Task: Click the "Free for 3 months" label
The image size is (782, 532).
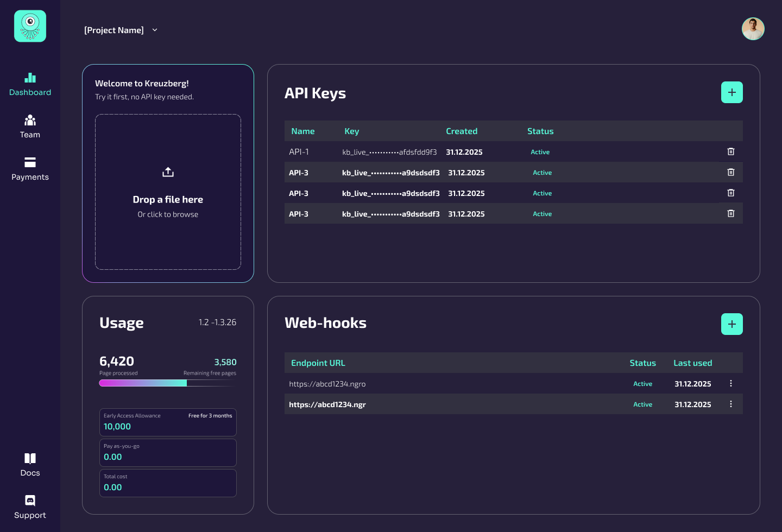Action: click(x=210, y=416)
